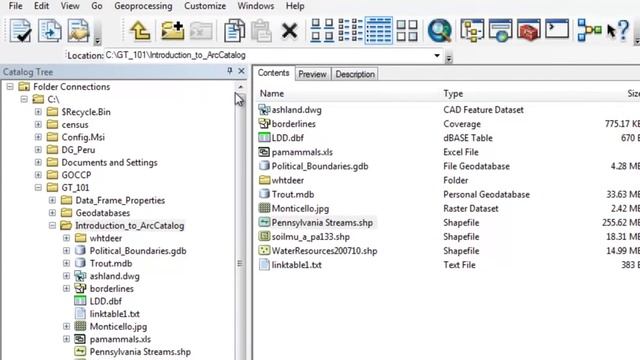Open the Search window globe icon
The height and width of the screenshot is (360, 640).
pos(440,30)
